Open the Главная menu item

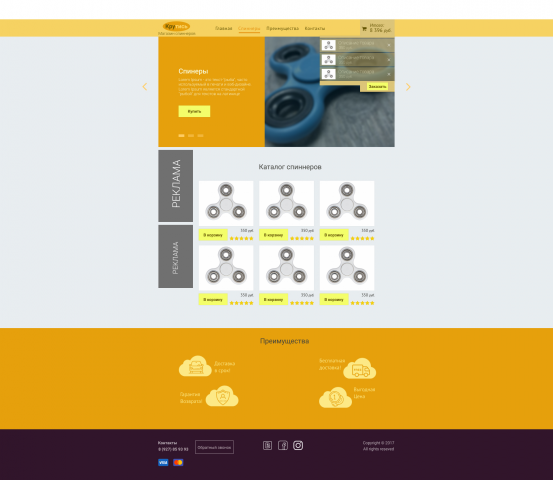tap(224, 28)
